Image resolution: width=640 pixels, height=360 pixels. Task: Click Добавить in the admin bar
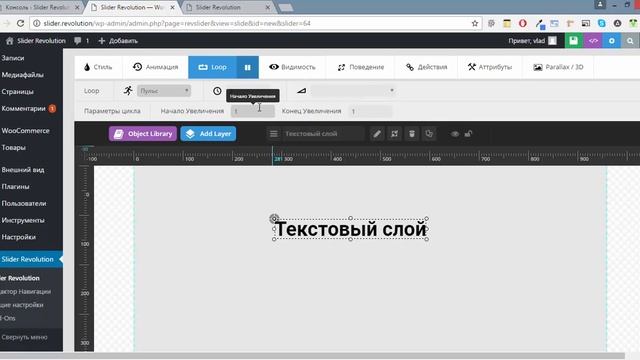[118, 41]
